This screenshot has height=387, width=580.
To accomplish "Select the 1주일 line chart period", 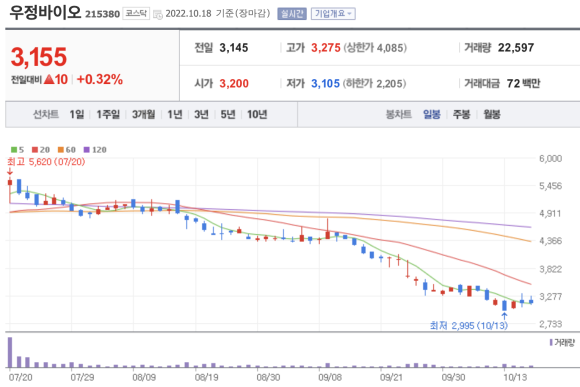I will [108, 114].
